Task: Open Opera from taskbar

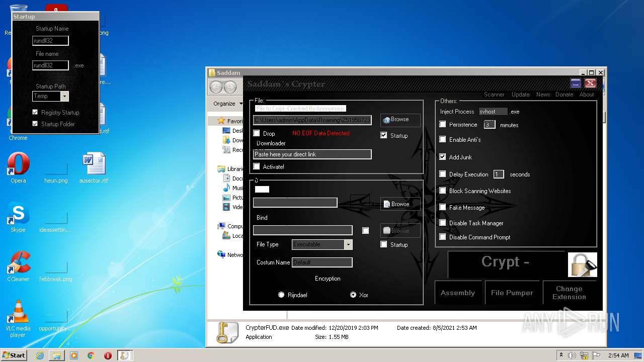Action: pos(108,355)
